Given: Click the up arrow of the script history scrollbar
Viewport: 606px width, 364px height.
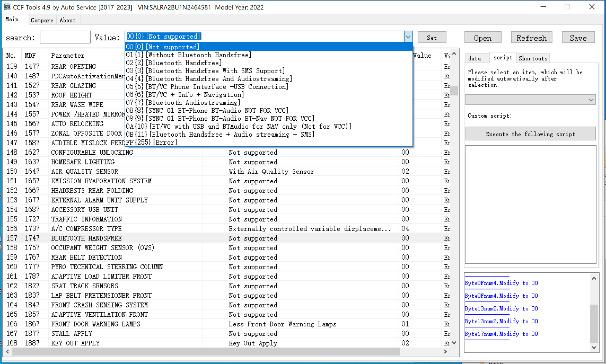Looking at the screenshot, I should [594, 278].
